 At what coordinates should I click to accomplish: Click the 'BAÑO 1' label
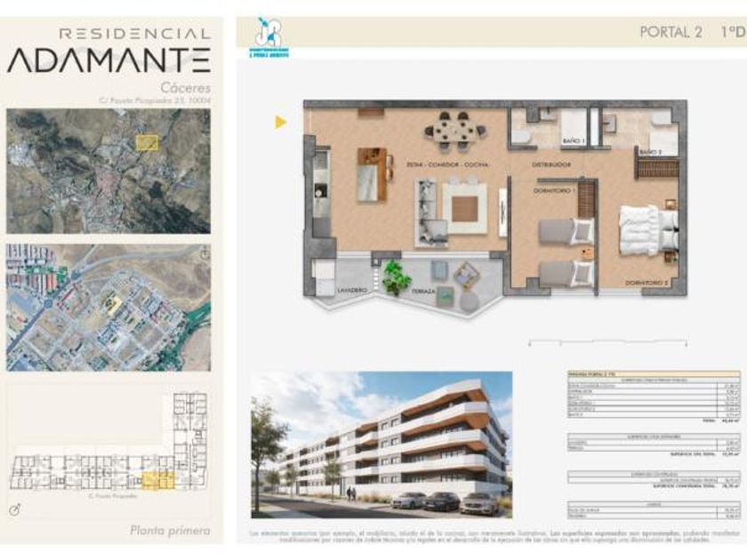coord(574,141)
